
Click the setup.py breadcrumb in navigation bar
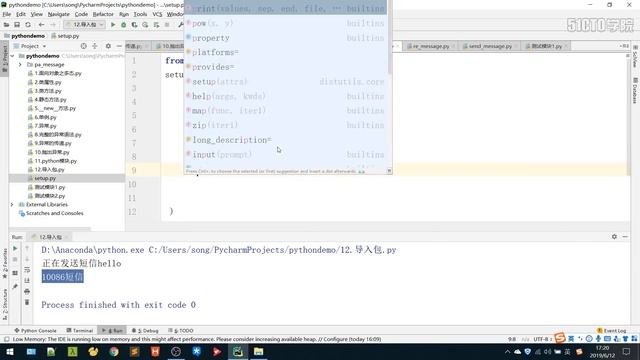pos(65,36)
